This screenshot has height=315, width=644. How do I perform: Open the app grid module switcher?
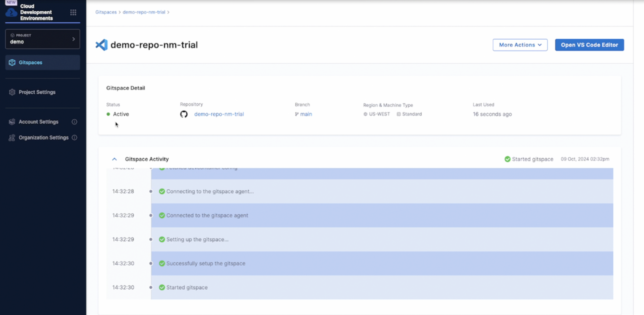coord(73,12)
